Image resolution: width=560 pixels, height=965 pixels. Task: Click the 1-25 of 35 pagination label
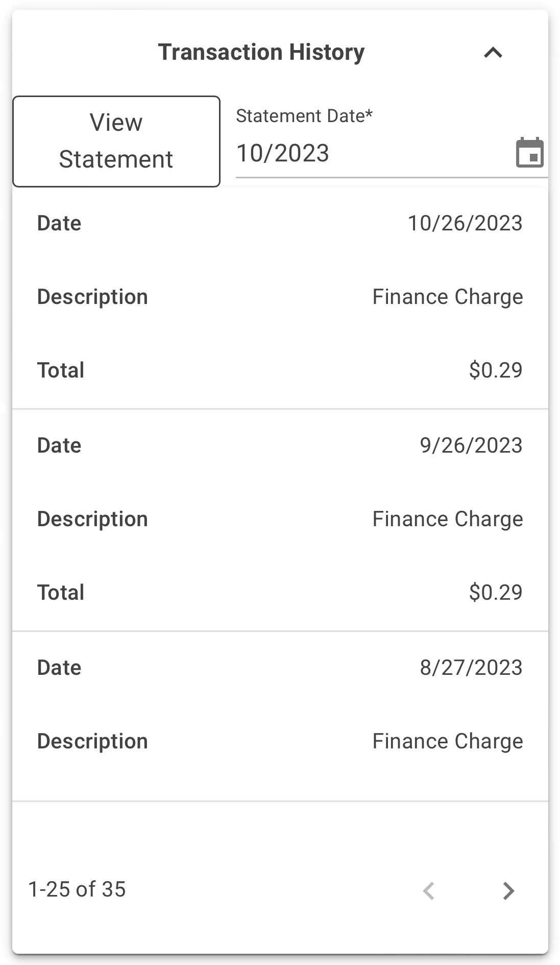pos(77,889)
